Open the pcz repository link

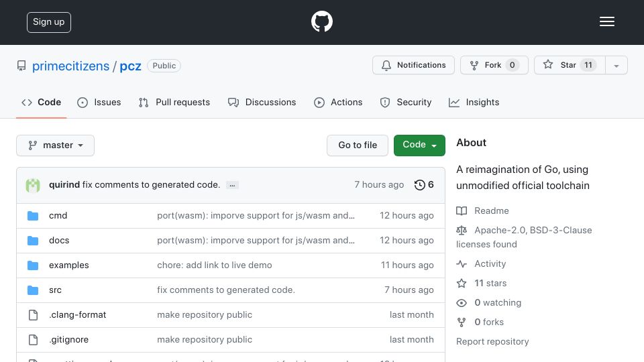pyautogui.click(x=130, y=66)
